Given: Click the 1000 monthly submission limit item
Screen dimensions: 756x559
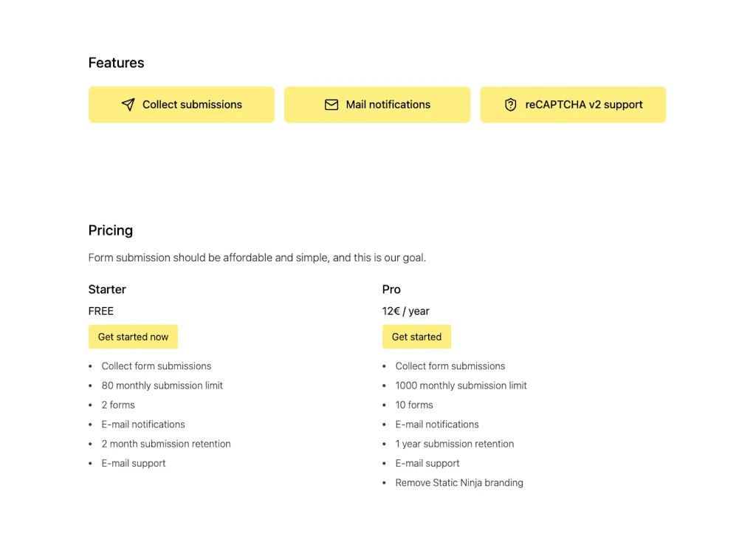Looking at the screenshot, I should click(x=461, y=385).
